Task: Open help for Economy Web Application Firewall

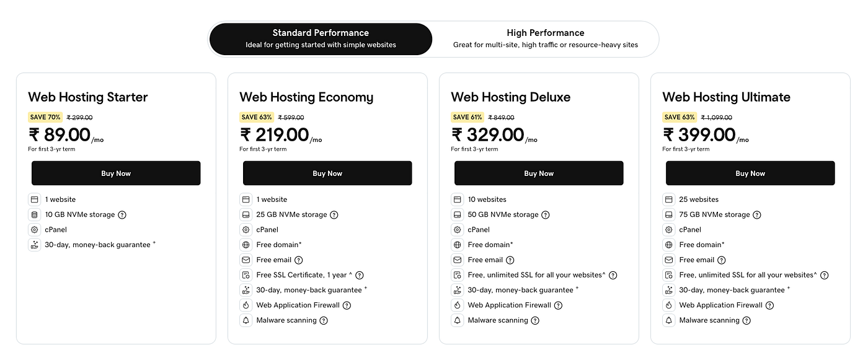Action: (347, 305)
